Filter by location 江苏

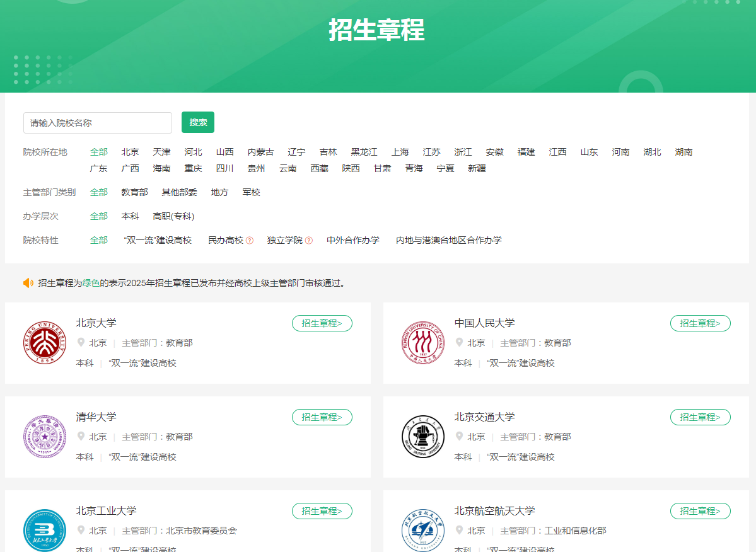[431, 152]
